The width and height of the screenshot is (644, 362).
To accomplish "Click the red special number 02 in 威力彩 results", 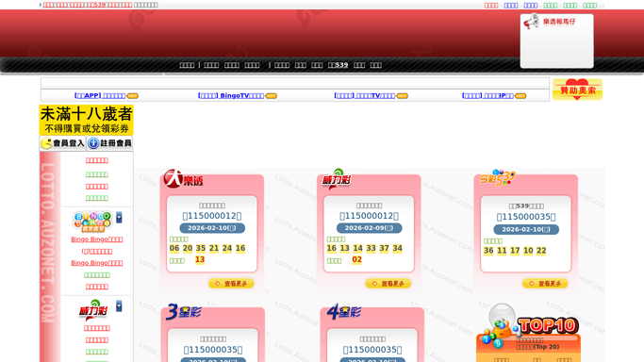I will pyautogui.click(x=357, y=260).
